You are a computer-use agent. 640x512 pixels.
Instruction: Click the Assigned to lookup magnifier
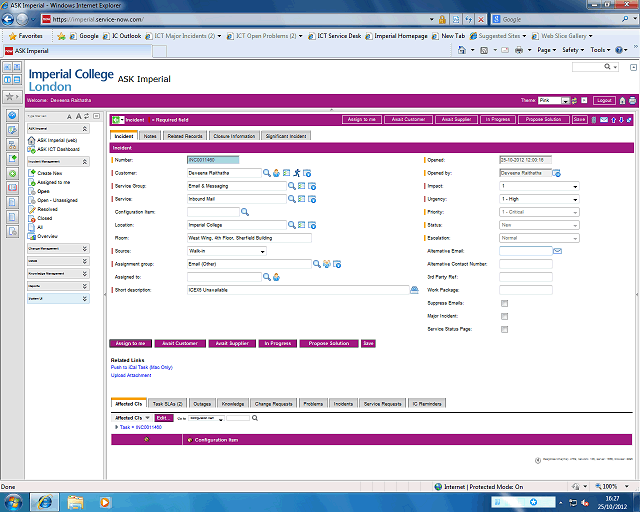tap(267, 277)
